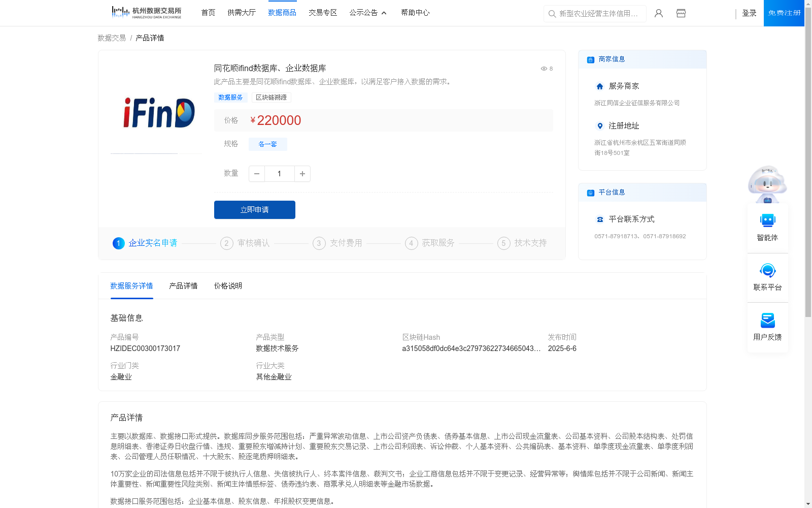Viewport: 812px width, 508px height.
Task: Click 免费注册 button
Action: pyautogui.click(x=784, y=13)
